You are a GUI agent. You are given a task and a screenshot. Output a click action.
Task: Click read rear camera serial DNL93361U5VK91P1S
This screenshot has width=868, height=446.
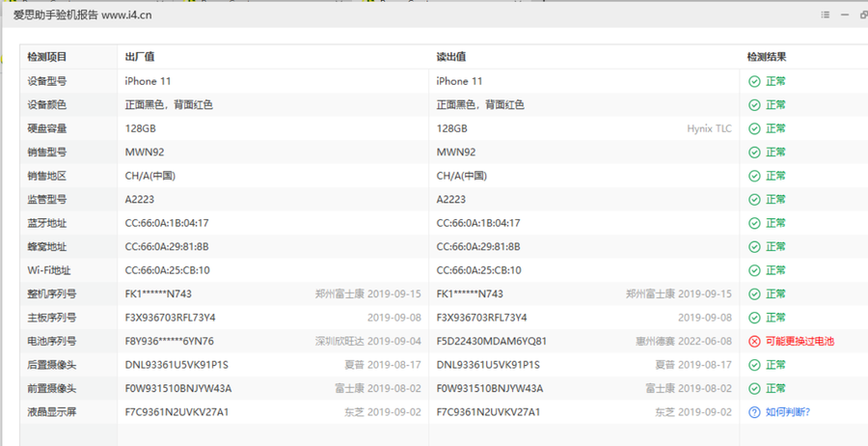click(x=488, y=365)
